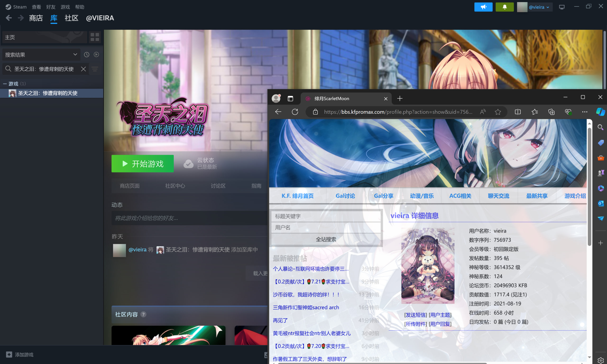Click the 发送短信 link
The image size is (607, 364).
pyautogui.click(x=415, y=315)
